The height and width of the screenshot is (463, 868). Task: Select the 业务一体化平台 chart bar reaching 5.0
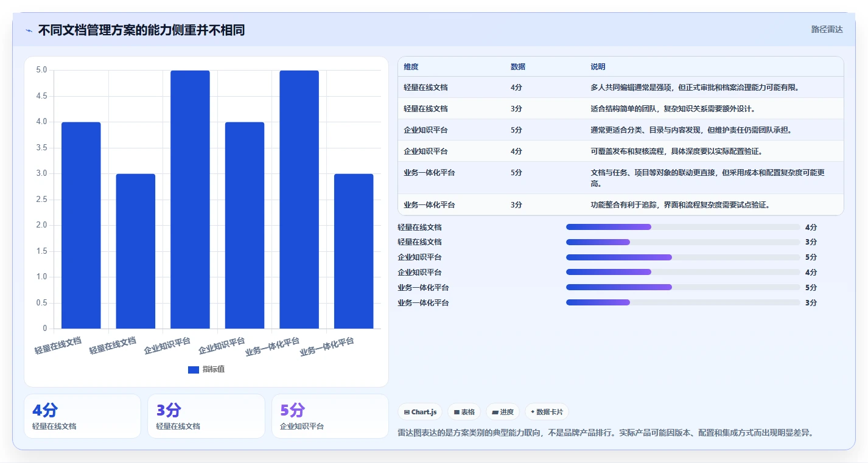(x=299, y=200)
